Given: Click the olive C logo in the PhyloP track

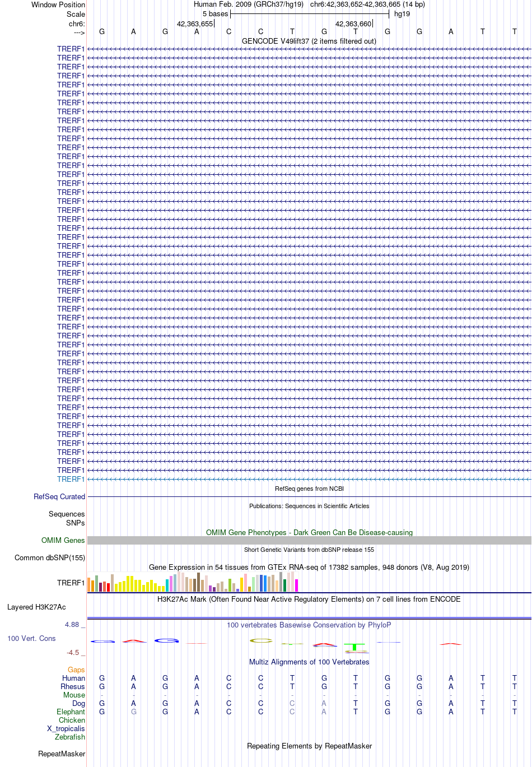Looking at the screenshot, I should (261, 640).
